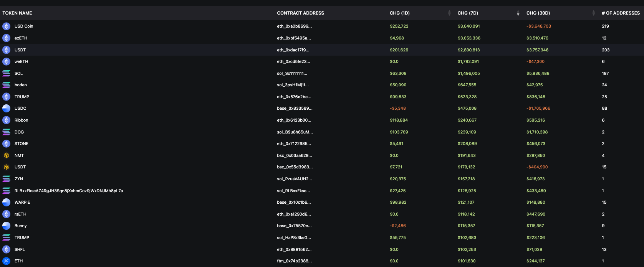
Task: Click the $1,496,005 7D change value
Action: click(469, 73)
